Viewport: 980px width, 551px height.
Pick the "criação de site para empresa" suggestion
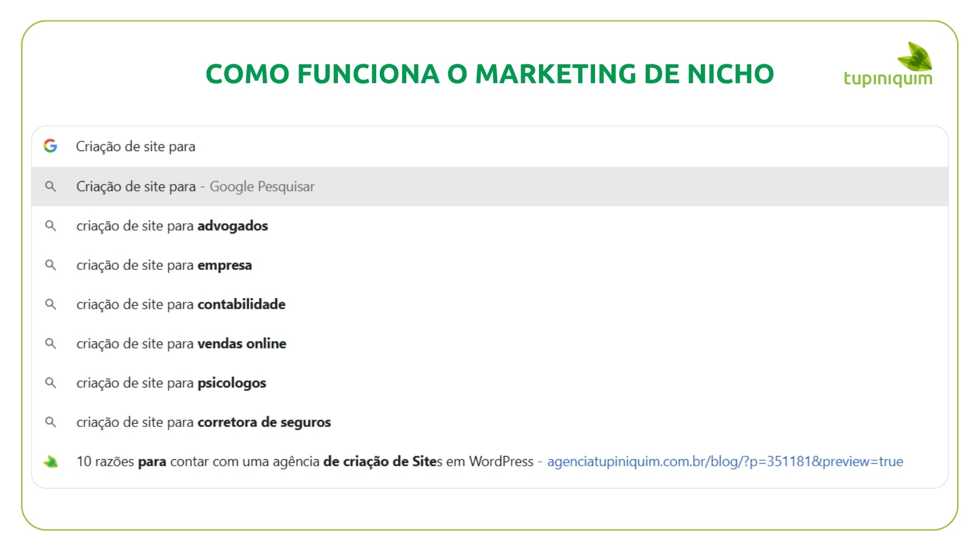tap(164, 265)
